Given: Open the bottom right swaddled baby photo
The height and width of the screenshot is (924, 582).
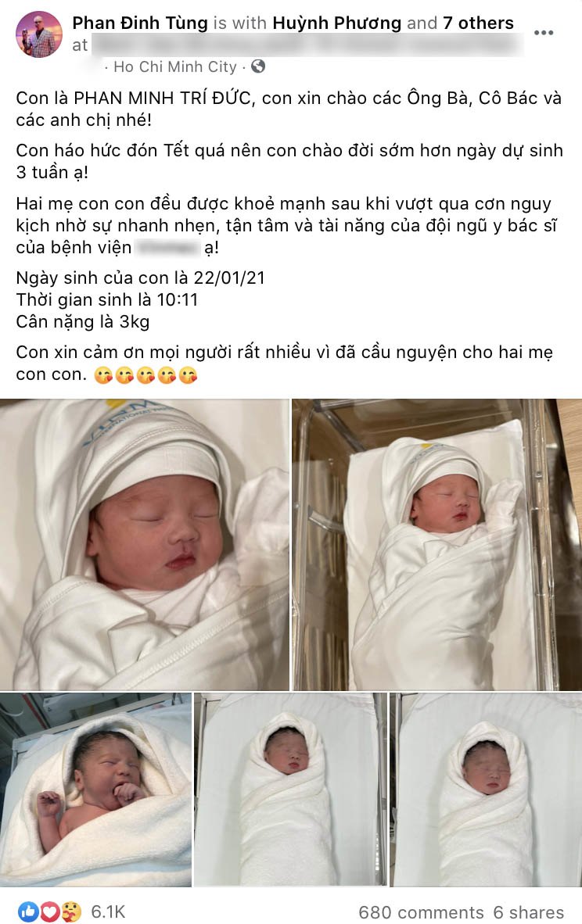Looking at the screenshot, I should [486, 790].
